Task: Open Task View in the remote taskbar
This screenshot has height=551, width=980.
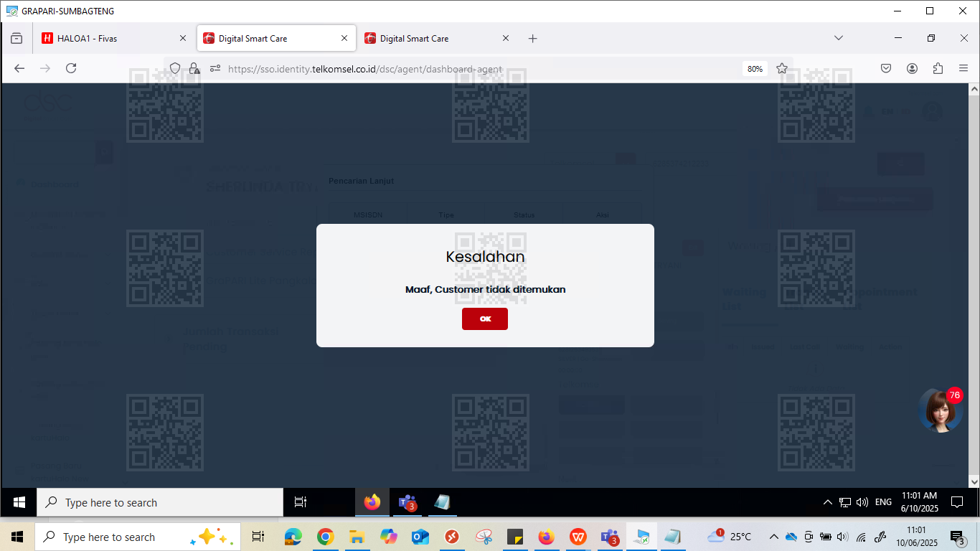Action: pos(301,502)
